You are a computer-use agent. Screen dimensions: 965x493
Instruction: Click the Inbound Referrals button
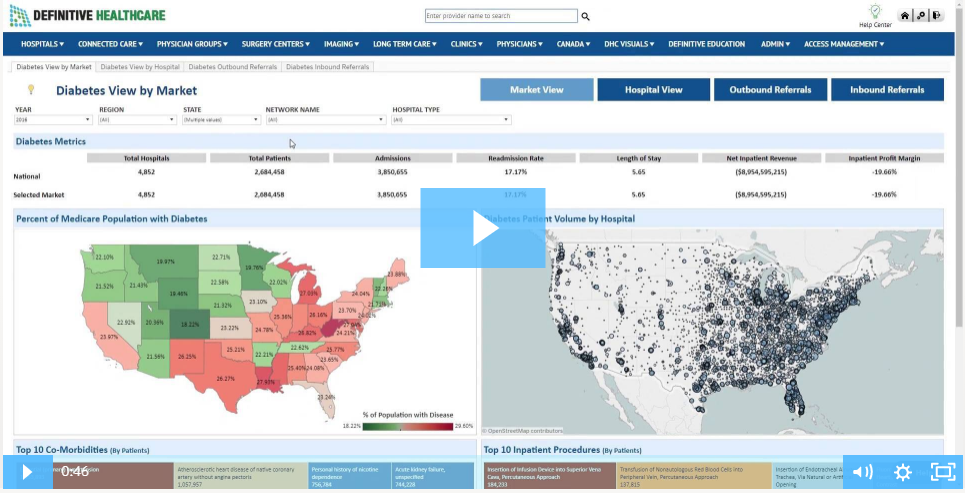click(887, 90)
